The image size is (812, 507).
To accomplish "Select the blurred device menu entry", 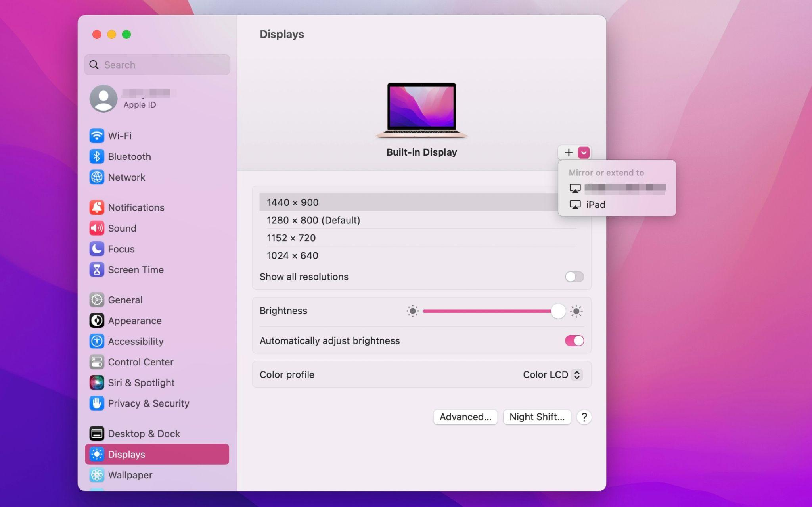I will [x=617, y=188].
